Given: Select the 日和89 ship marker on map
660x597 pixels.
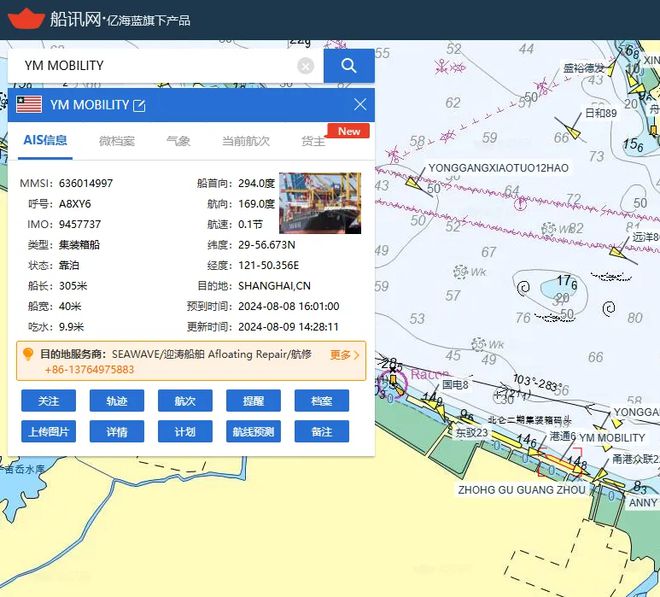Looking at the screenshot, I should pos(573,133).
